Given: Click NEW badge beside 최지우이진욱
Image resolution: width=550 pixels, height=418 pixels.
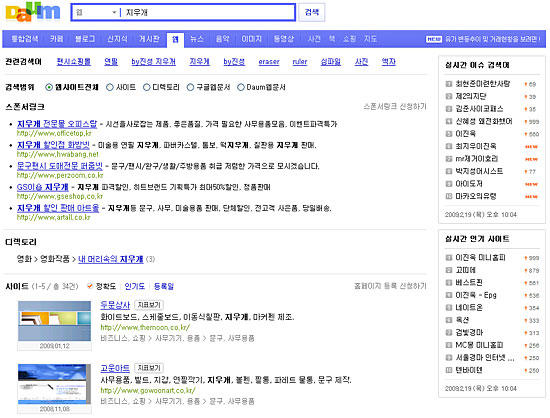Looking at the screenshot, I should (x=531, y=147).
